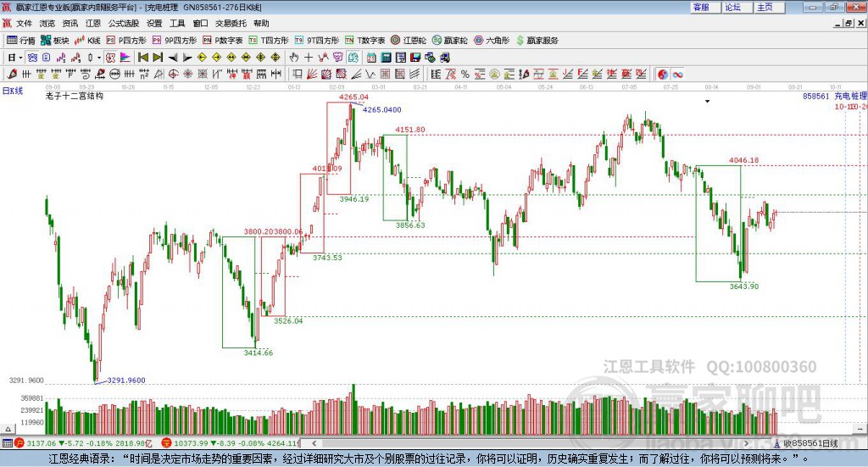Click the 老子十二宫结构 indicator title
868x467 pixels.
[75, 96]
